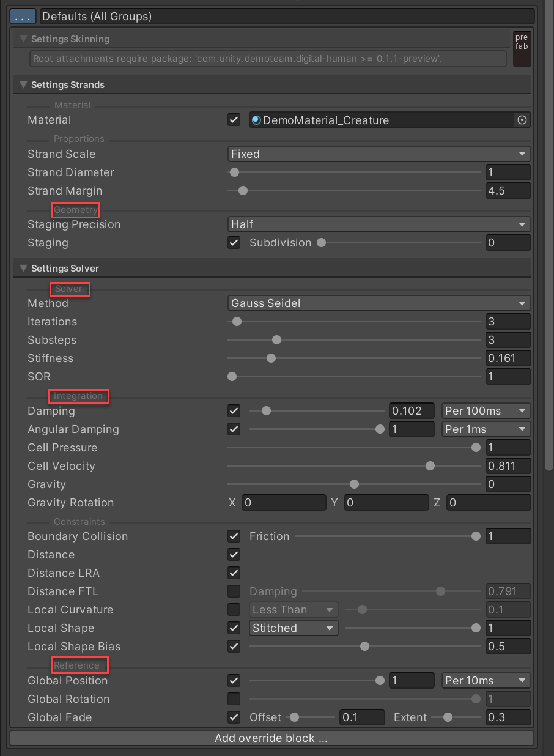Open the Staging Precision dropdown
Viewport: 554px width, 756px height.
coord(379,224)
